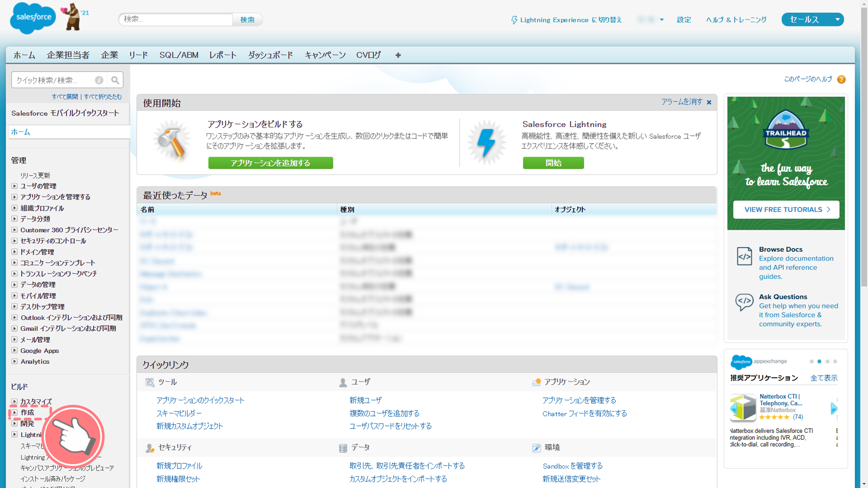868x488 pixels.
Task: Open the ダッシュボード tab
Action: click(270, 55)
